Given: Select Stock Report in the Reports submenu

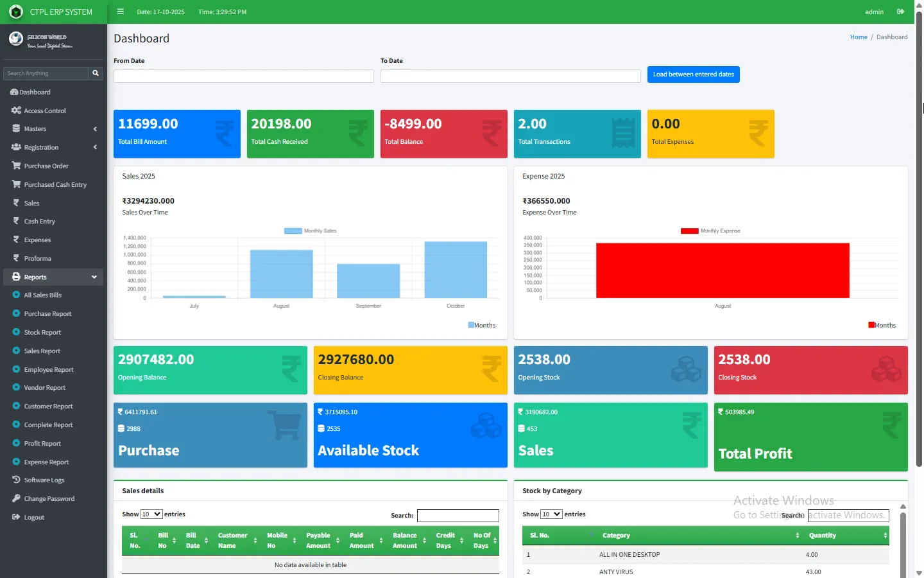Looking at the screenshot, I should pyautogui.click(x=42, y=332).
